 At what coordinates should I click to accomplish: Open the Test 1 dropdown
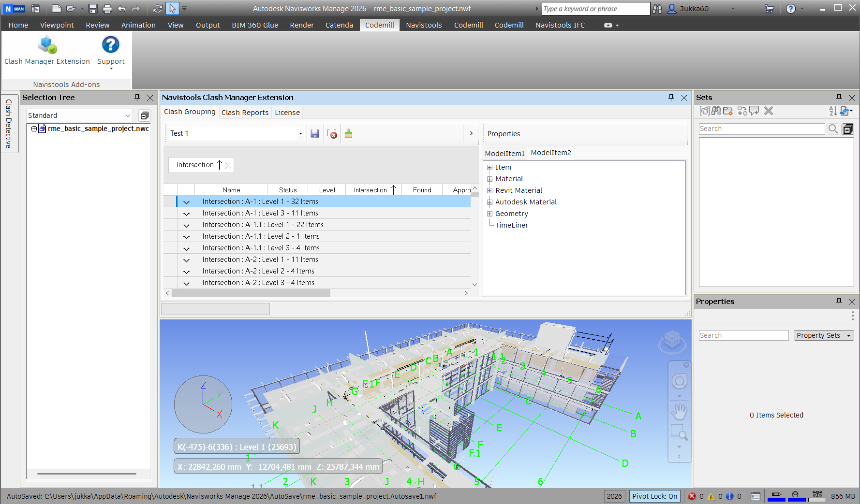point(300,134)
